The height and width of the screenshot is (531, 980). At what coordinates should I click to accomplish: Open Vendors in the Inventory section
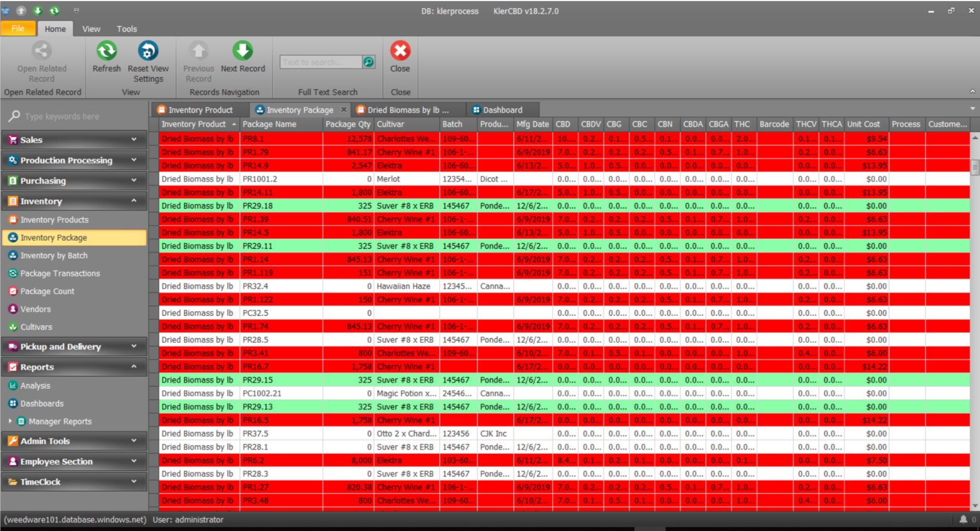(36, 309)
